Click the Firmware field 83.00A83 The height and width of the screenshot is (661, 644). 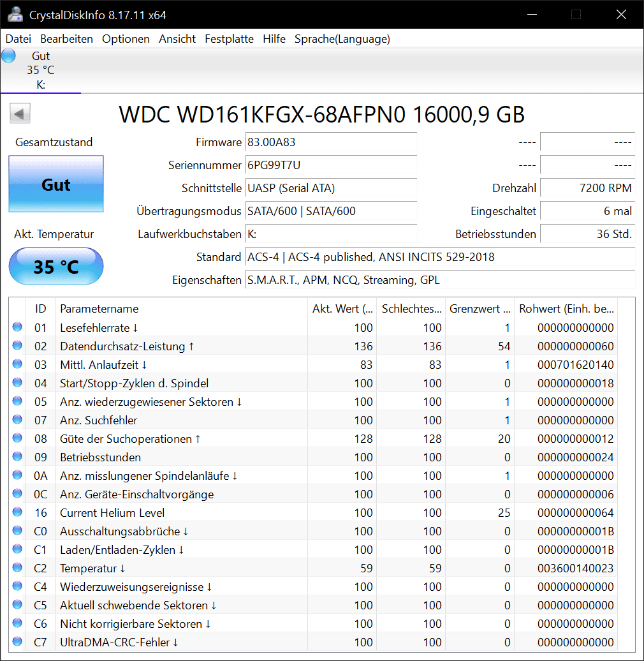331,142
